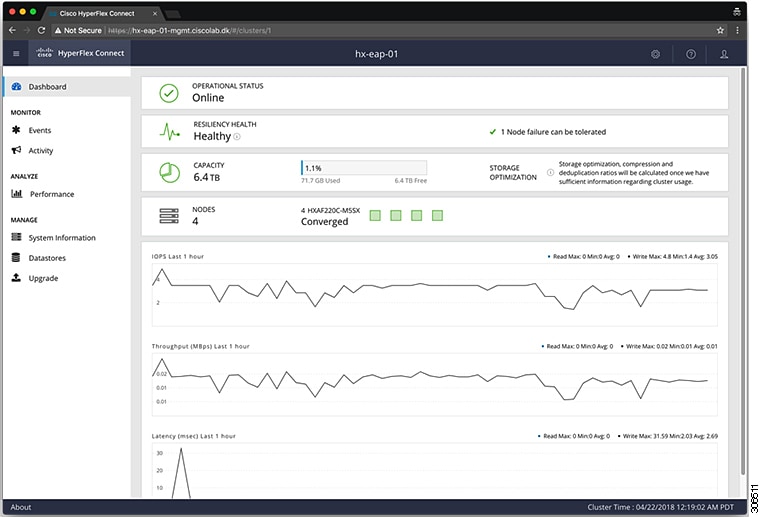Click the browser back arrow
Viewport: 761px width, 517px height.
tap(12, 30)
